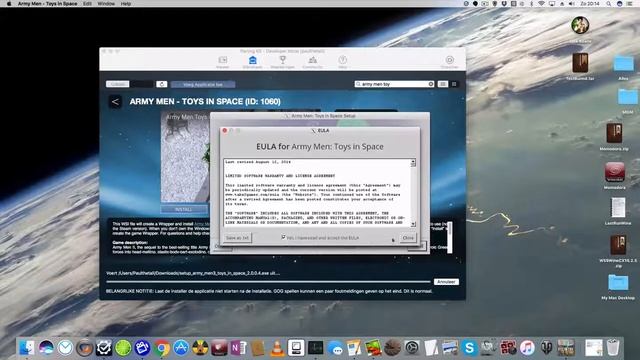Click the refresh icon button
The height and width of the screenshot is (360, 640).
pyautogui.click(x=162, y=84)
